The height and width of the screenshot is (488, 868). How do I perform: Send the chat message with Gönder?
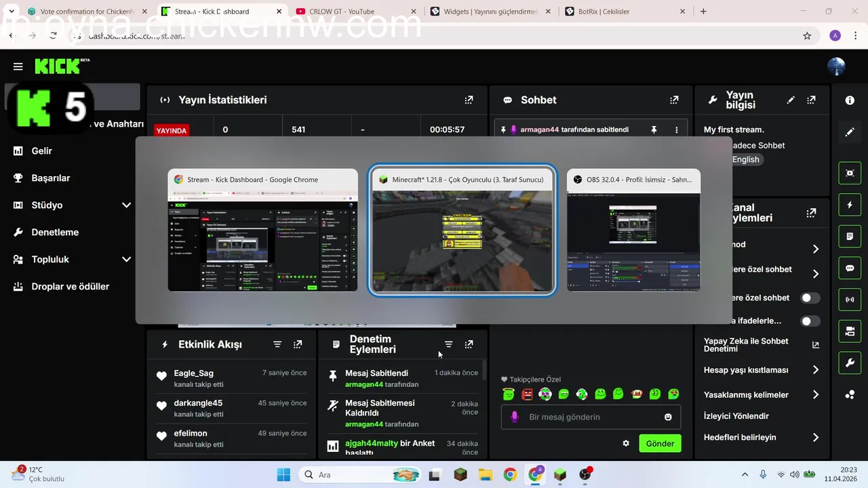660,443
